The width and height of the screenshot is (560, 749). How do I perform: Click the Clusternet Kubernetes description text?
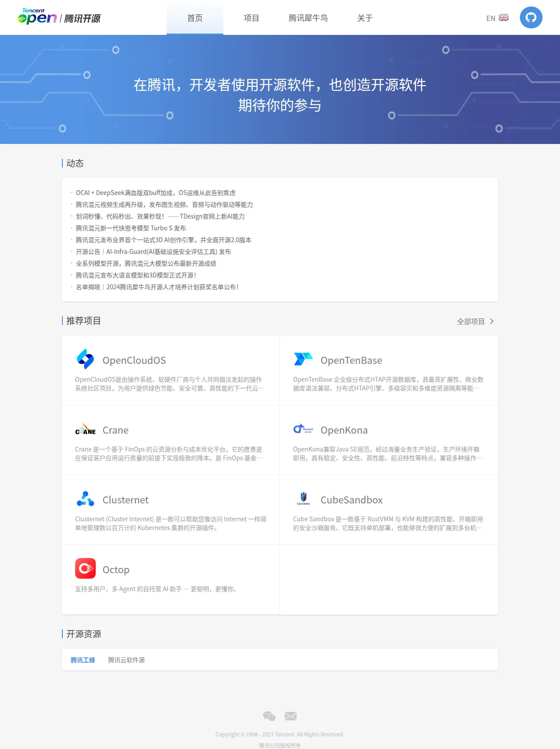click(x=171, y=523)
